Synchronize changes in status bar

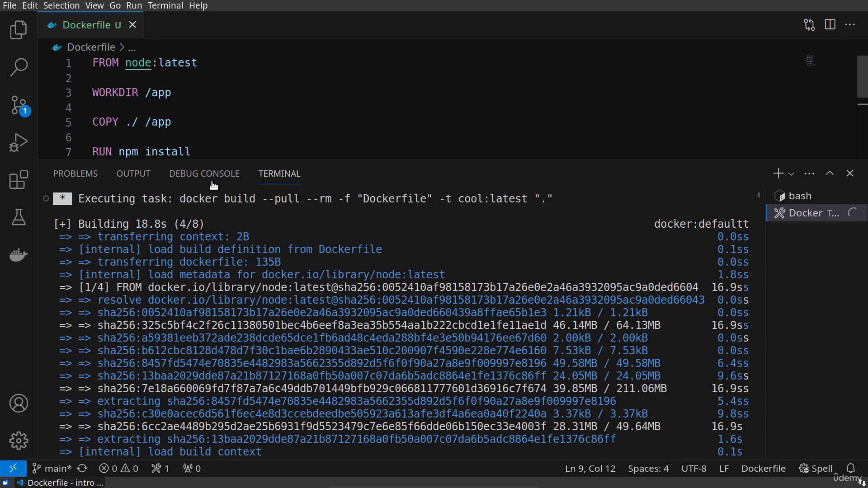82,468
